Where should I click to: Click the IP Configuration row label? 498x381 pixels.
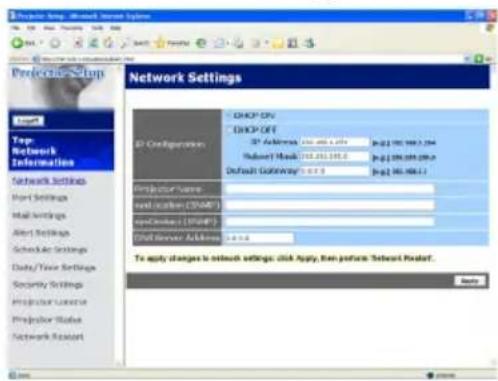coord(170,145)
